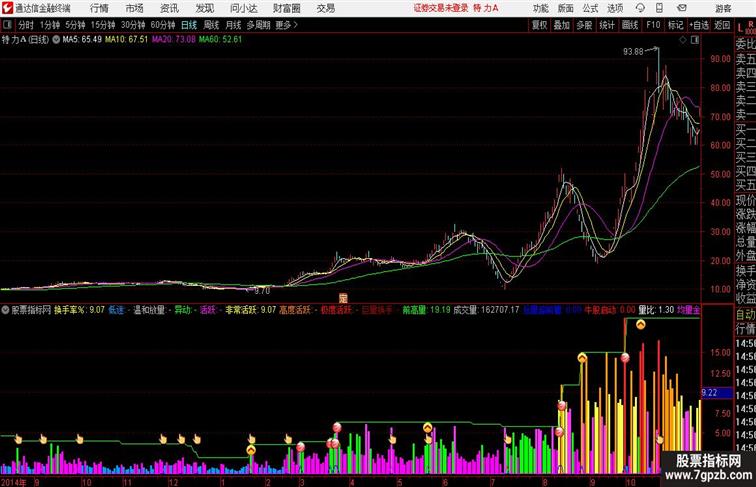This screenshot has width=756, height=487.
Task: Expand the 更多 > period options
Action: [287, 25]
